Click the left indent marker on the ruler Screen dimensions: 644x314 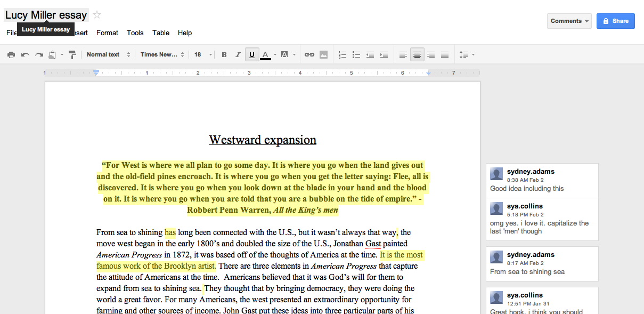coord(96,73)
